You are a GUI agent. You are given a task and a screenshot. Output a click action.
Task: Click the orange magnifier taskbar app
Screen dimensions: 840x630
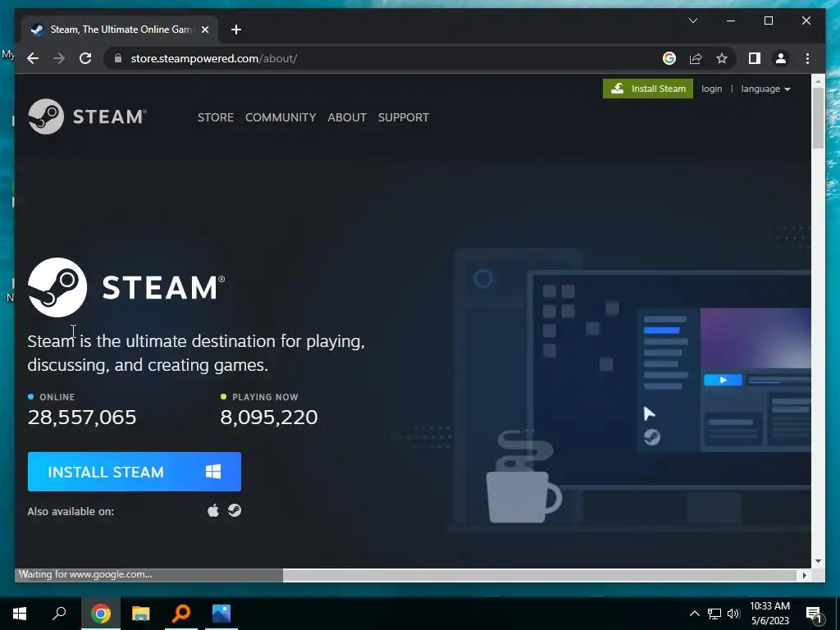click(x=181, y=614)
